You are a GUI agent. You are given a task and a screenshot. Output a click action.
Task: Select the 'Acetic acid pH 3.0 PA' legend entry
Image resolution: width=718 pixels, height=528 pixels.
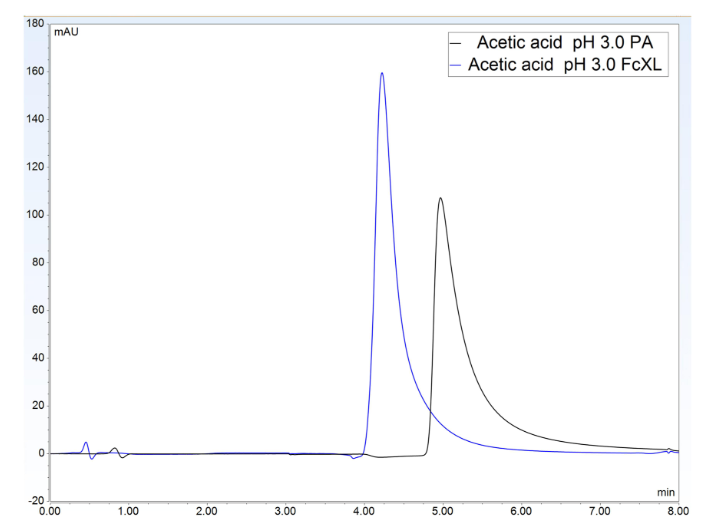coord(558,43)
